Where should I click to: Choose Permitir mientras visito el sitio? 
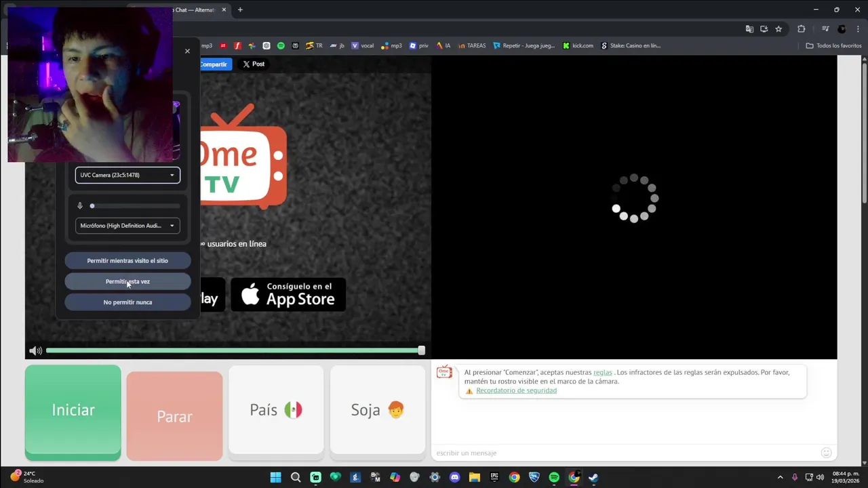[127, 260]
